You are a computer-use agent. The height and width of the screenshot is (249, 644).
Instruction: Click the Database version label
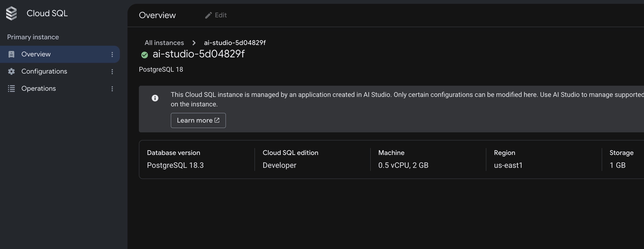174,153
